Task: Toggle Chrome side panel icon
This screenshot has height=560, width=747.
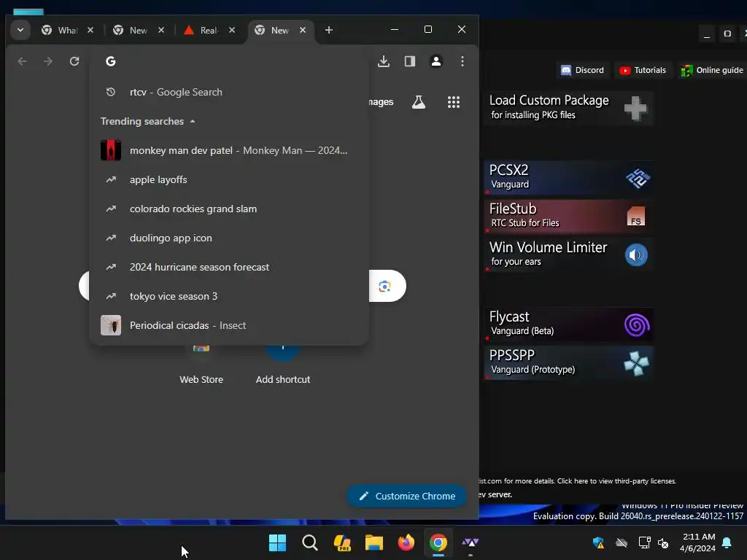Action: pos(410,61)
